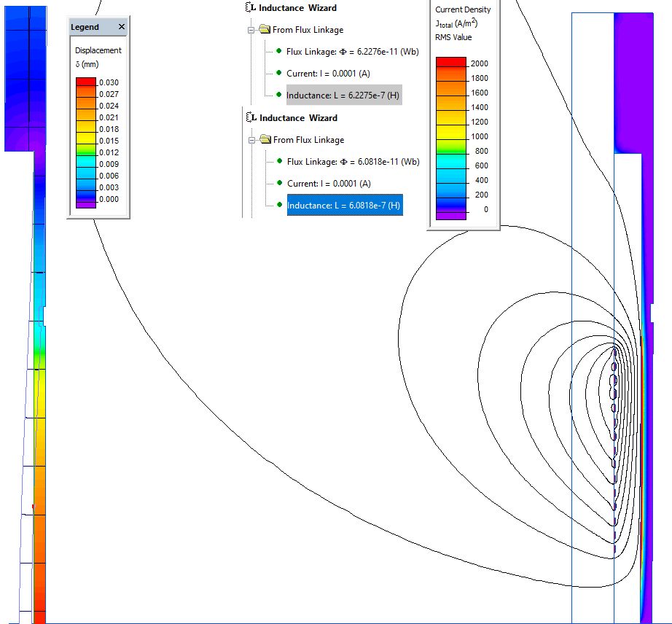This screenshot has height=624, width=672.
Task: Click purple swatch at 0.000 displacement
Action: click(x=86, y=204)
